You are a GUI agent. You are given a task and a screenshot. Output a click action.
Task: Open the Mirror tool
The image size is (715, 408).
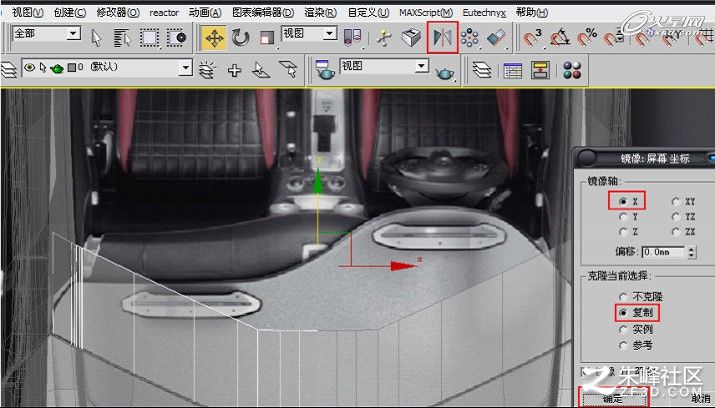click(x=442, y=37)
